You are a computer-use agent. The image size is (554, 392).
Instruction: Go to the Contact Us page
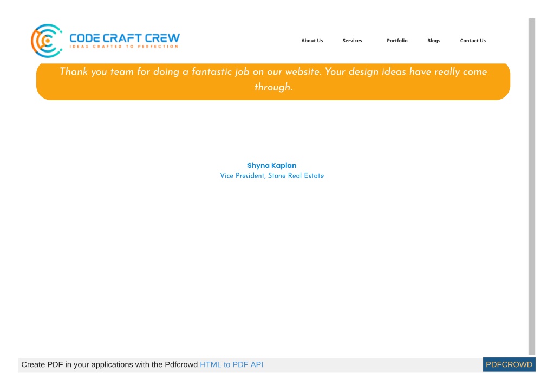[x=473, y=41]
